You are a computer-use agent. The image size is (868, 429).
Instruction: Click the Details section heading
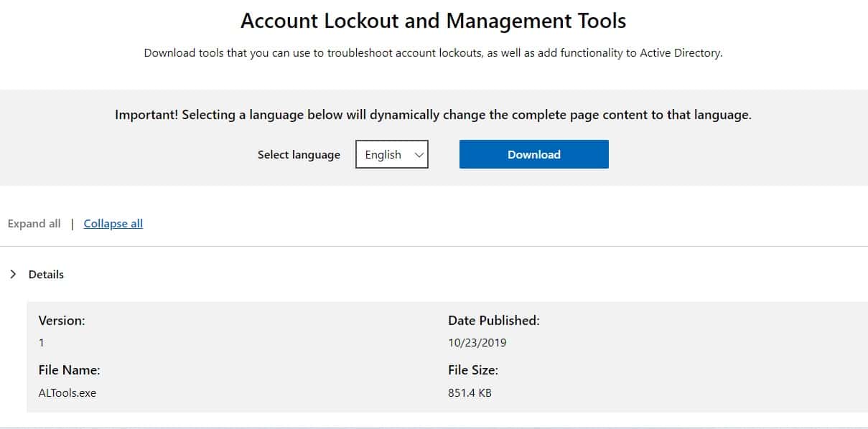tap(46, 274)
